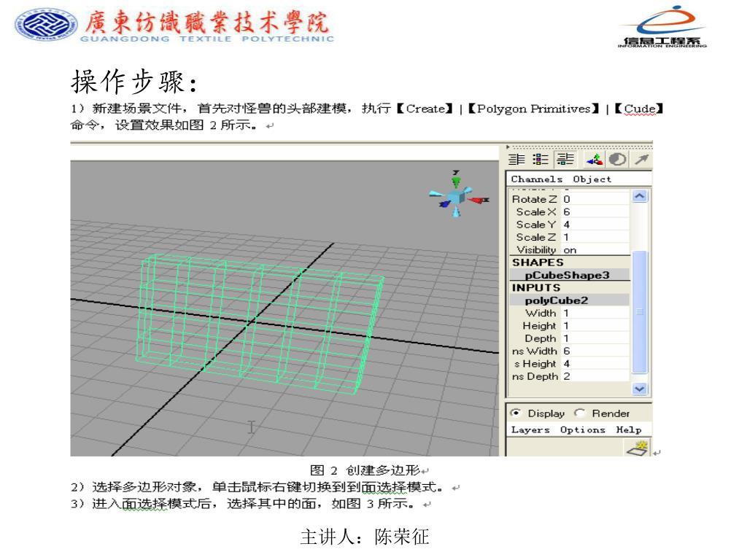747x560 pixels.
Task: Select the Render radio button
Action: point(580,413)
